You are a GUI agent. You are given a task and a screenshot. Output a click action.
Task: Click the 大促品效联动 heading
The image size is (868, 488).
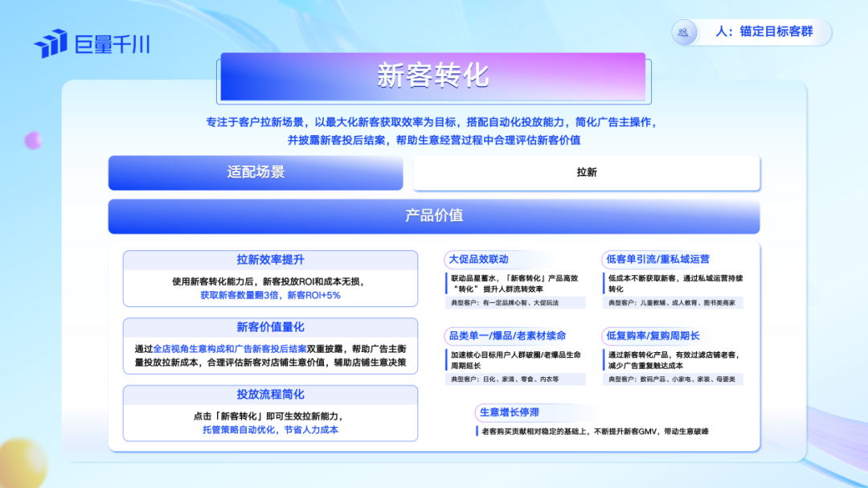[478, 259]
